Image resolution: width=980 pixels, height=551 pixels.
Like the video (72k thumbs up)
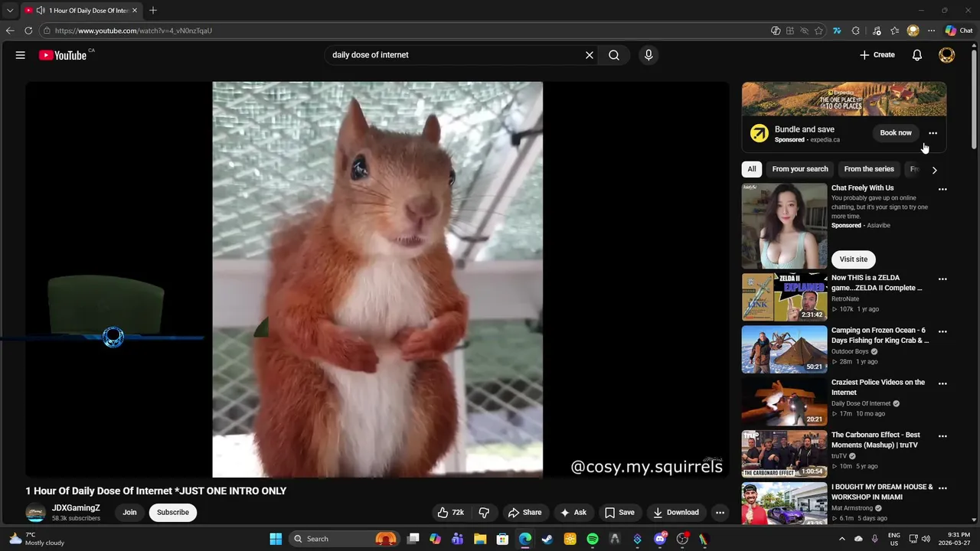click(451, 513)
